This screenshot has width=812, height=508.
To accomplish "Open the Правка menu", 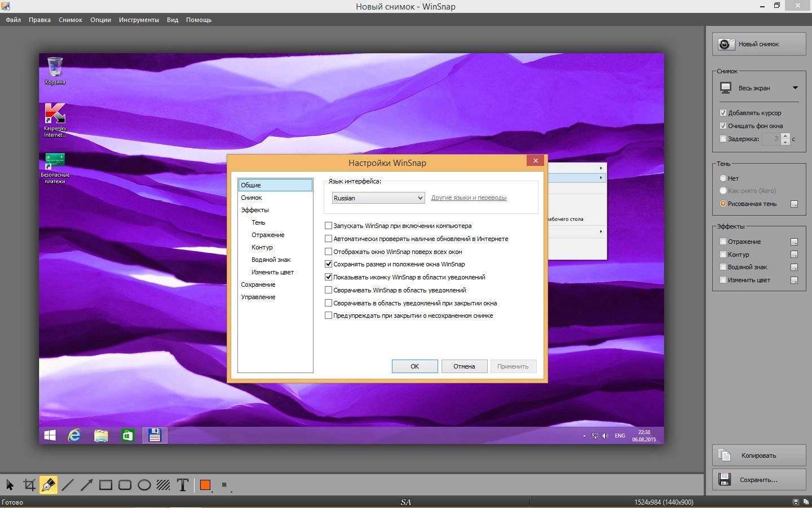I will pos(39,20).
